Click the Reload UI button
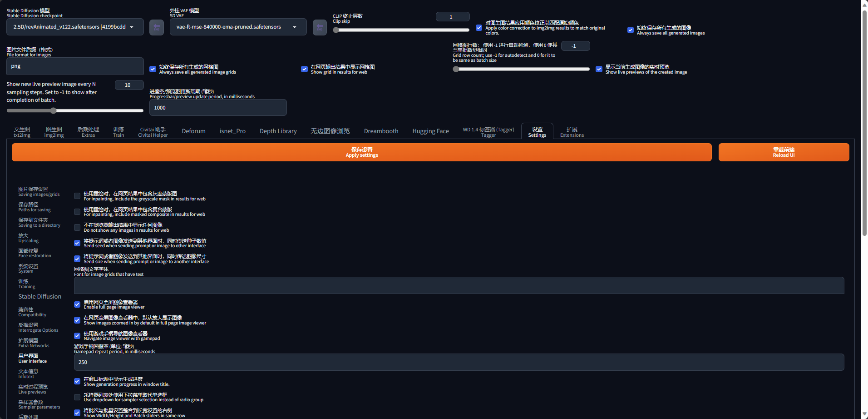 tap(783, 152)
